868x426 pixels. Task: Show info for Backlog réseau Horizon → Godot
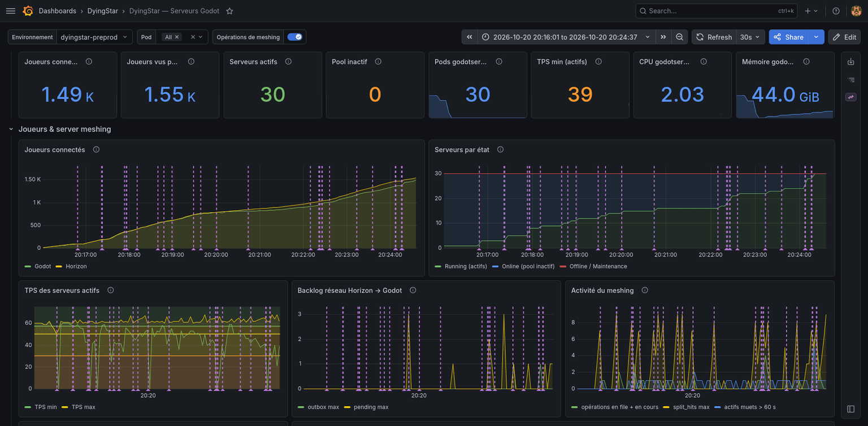413,290
